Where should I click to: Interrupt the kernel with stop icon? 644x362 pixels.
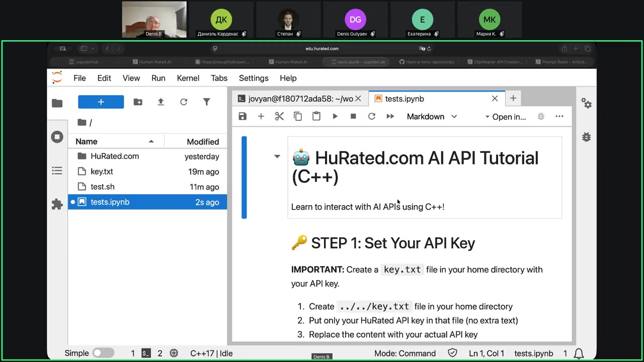coord(353,117)
